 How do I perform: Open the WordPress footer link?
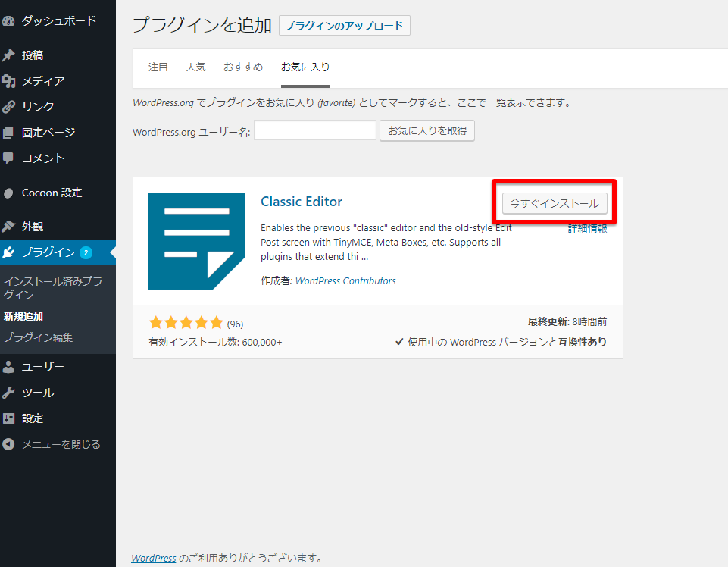coord(154,558)
